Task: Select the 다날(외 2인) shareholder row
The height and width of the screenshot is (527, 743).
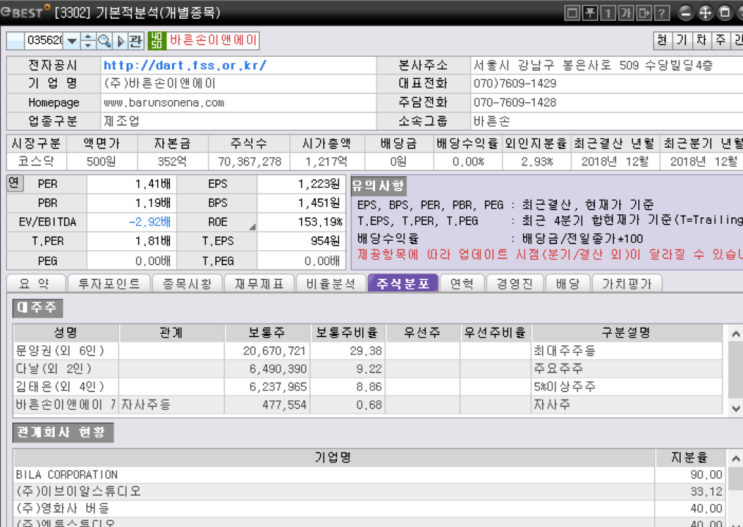Action: [x=368, y=369]
